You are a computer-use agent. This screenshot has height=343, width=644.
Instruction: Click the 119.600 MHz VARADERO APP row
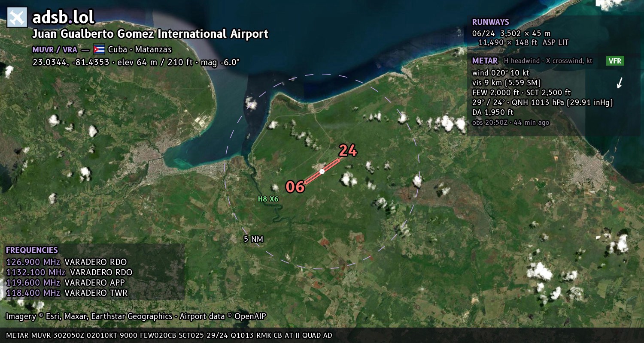coord(65,283)
